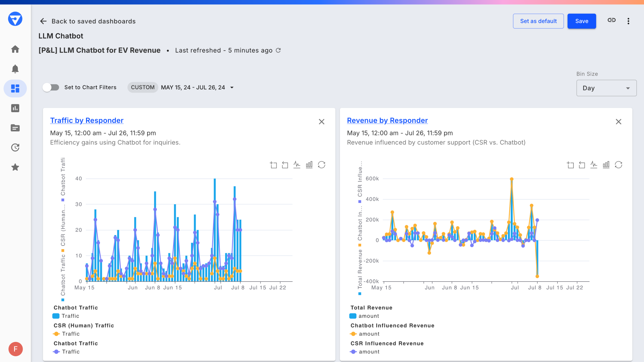Open the Revenue by Responder link
The width and height of the screenshot is (644, 362).
click(387, 120)
